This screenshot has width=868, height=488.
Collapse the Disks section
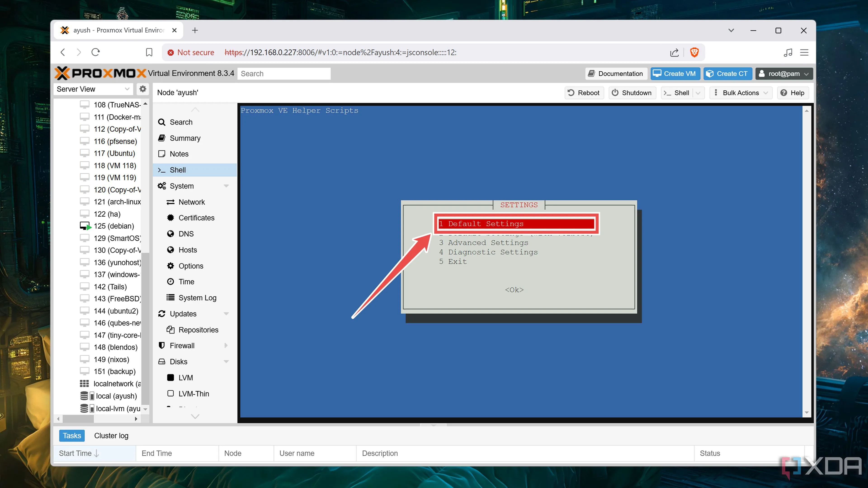[x=226, y=362]
